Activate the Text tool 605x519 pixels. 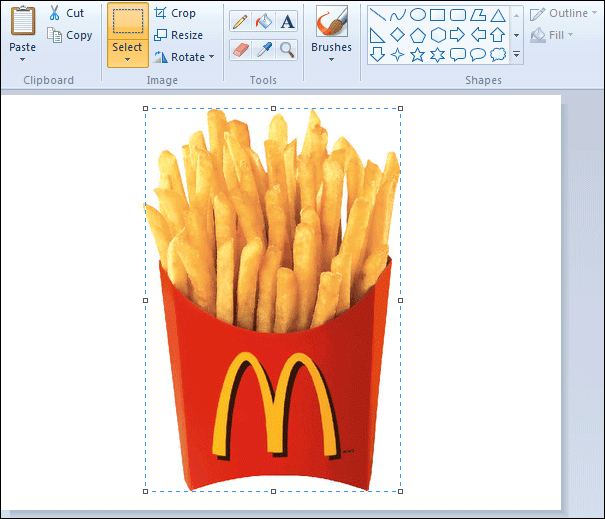[287, 21]
